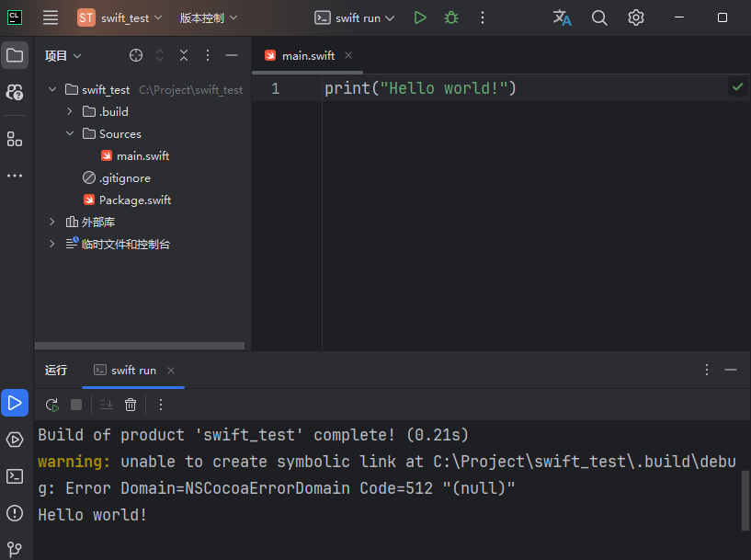The height and width of the screenshot is (560, 751).
Task: Select file in project view with crosshair icon
Action: 136,55
